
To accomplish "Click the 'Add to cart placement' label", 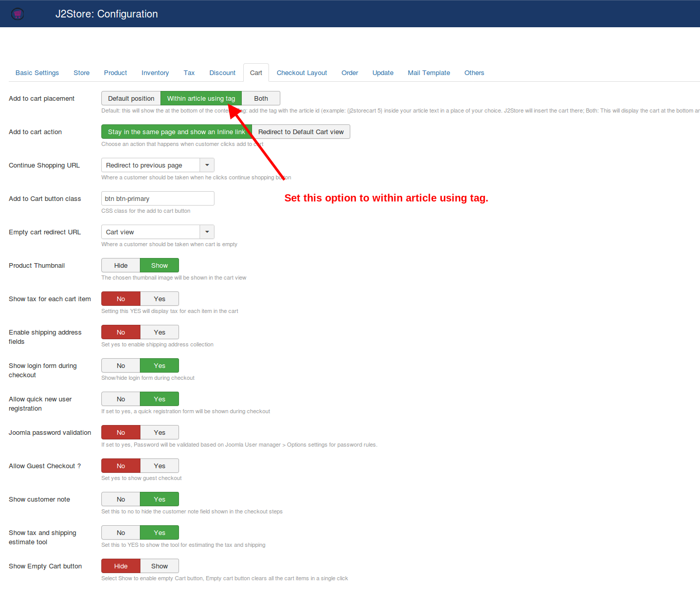I will 42,99.
